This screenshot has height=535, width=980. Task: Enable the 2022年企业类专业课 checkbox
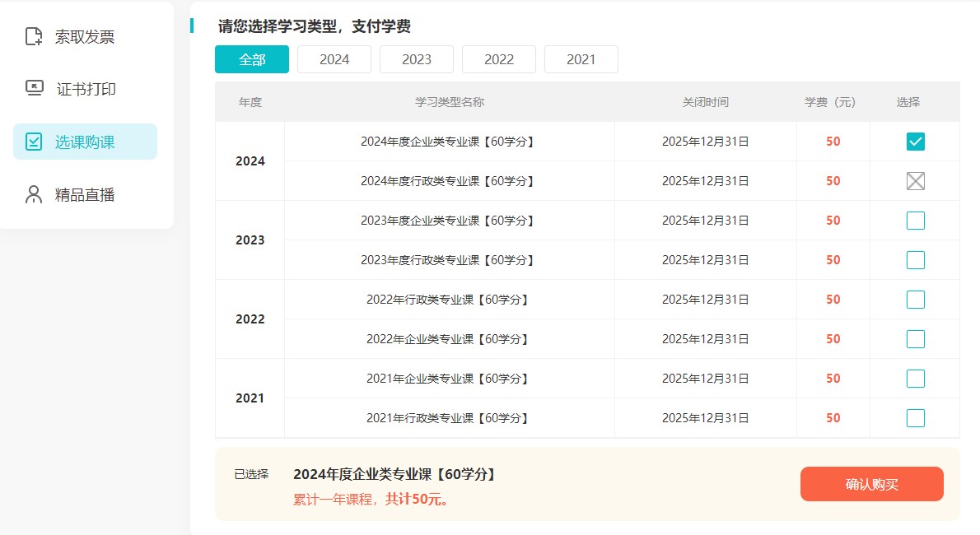tap(915, 339)
